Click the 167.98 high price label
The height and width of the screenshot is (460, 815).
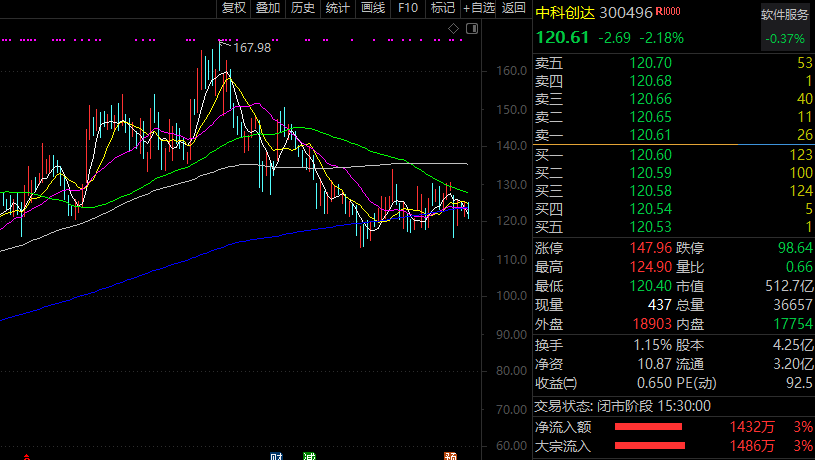click(251, 47)
